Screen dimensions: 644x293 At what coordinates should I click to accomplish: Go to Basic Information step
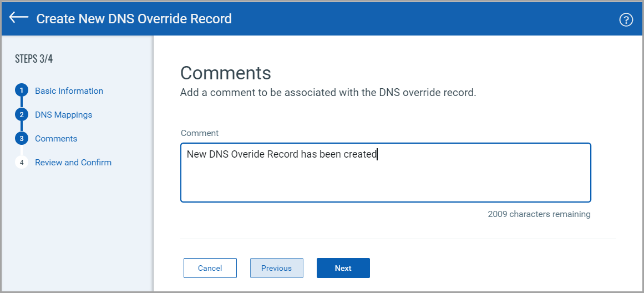tap(69, 91)
